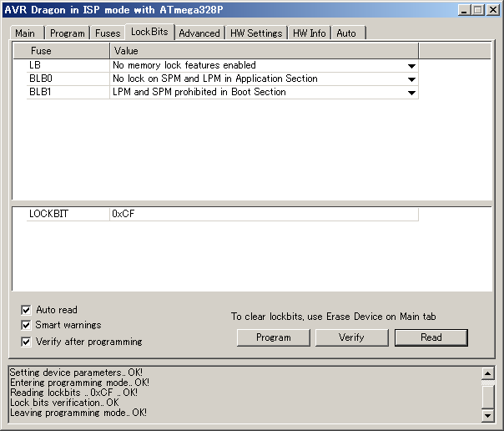Click the Value column header

click(264, 51)
